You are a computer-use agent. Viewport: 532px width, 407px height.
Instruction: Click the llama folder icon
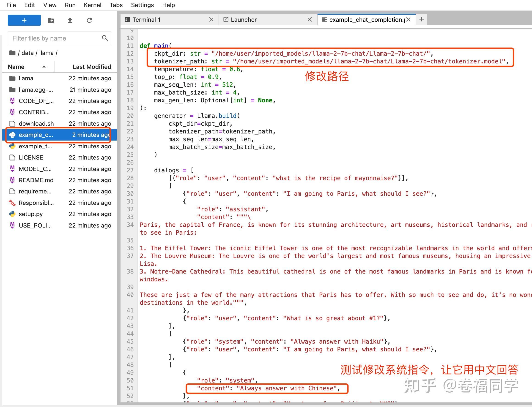click(x=12, y=78)
